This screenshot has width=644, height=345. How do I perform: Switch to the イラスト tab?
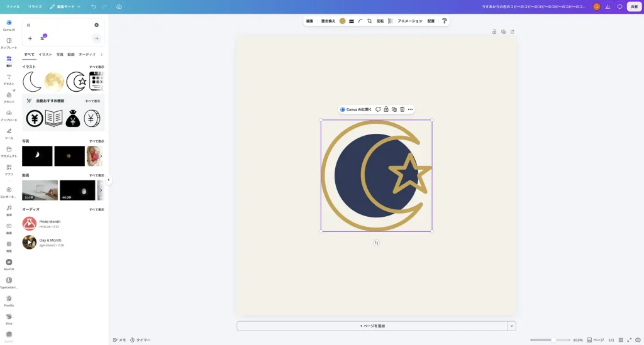45,55
